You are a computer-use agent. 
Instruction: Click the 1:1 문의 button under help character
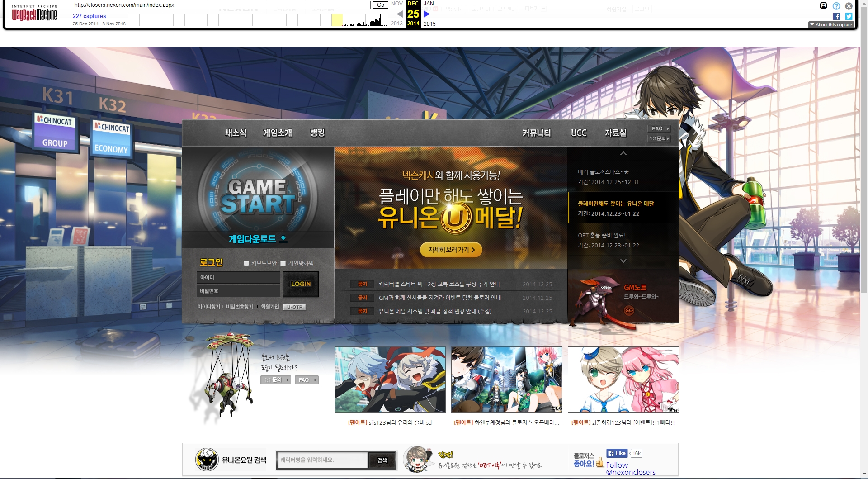pyautogui.click(x=275, y=380)
